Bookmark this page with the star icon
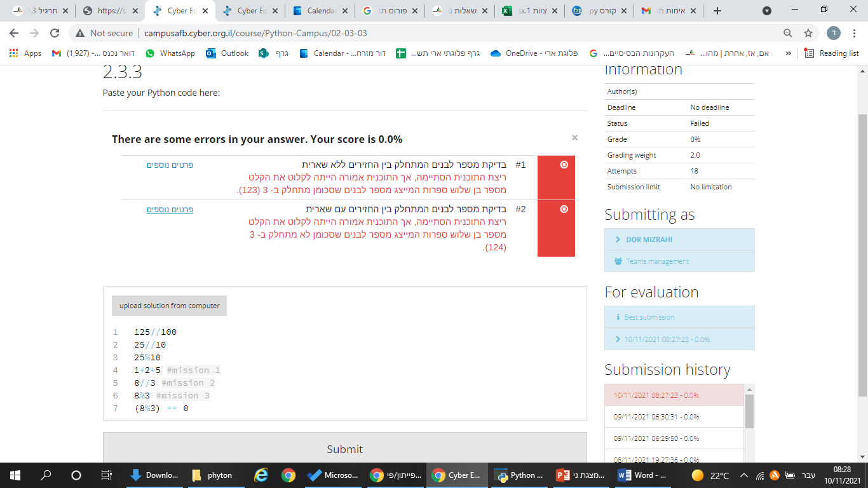Viewport: 868px width, 488px height. (808, 33)
